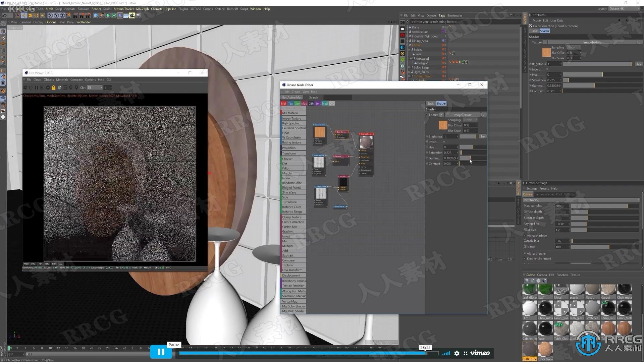
Task: Toggle Invert checkbox in node editor shader
Action: [444, 142]
